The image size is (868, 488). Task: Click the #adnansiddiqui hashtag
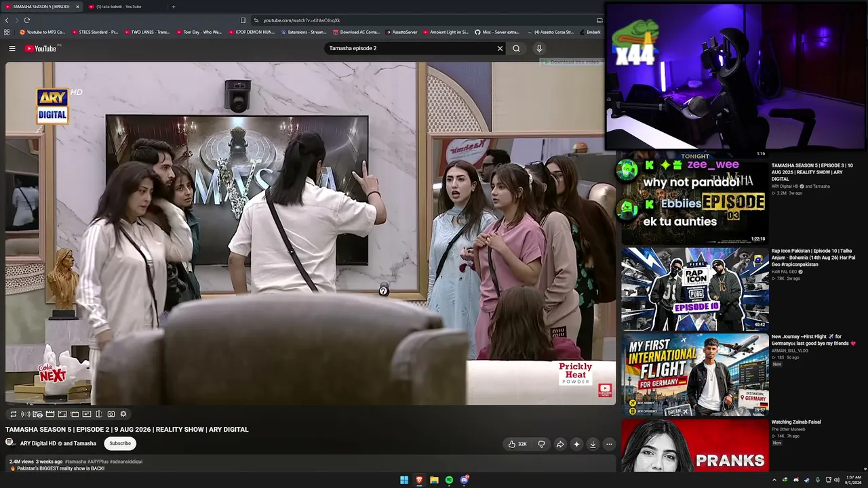coord(126,462)
